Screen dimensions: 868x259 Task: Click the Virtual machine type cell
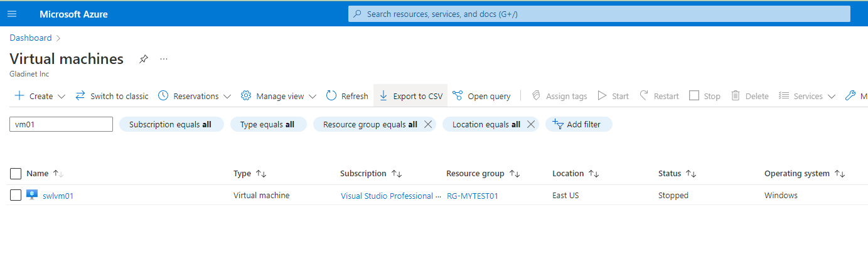tap(262, 195)
